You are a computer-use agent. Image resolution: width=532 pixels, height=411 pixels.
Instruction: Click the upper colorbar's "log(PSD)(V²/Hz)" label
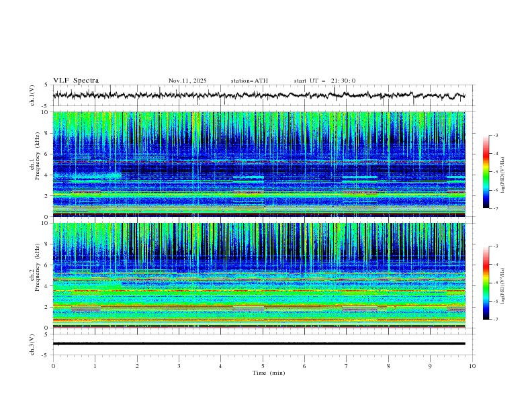pos(503,175)
